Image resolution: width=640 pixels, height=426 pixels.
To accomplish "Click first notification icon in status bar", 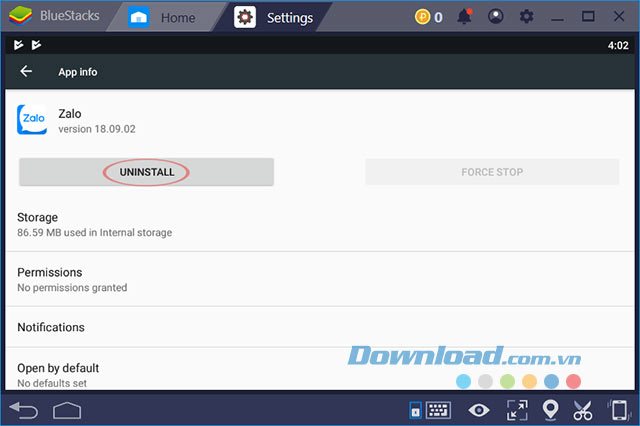I will click(18, 44).
